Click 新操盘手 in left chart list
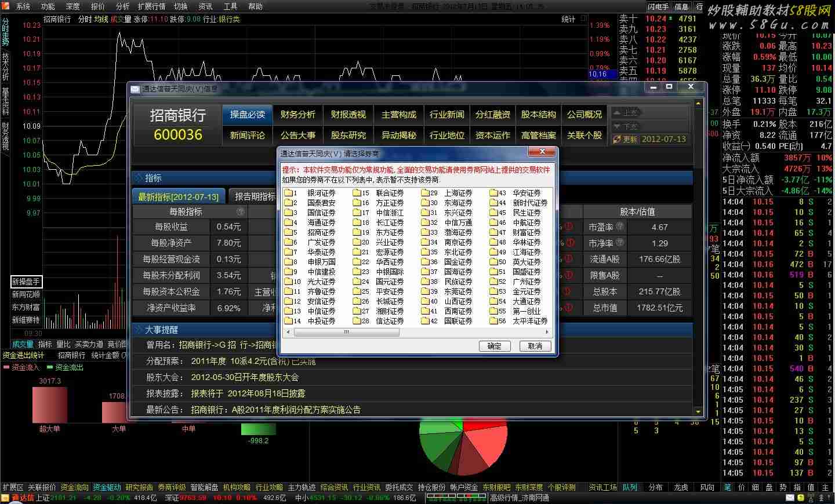The width and height of the screenshot is (835, 504). pos(26,282)
